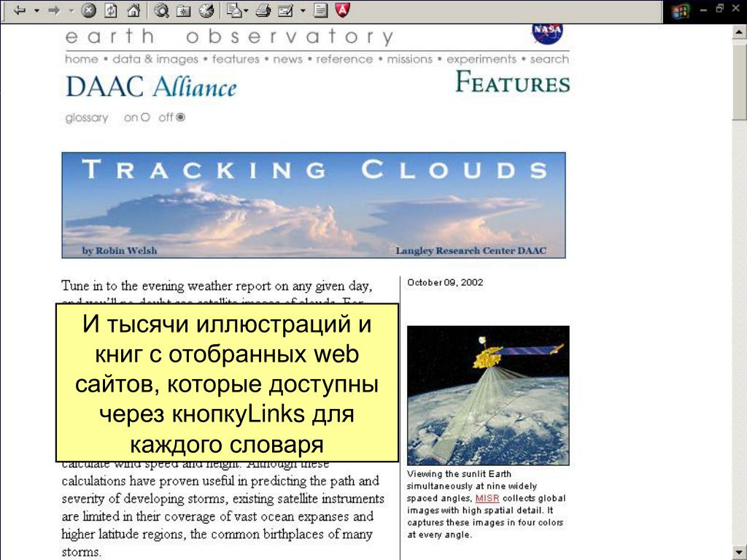Open the features menu link
Viewport: 747px width, 560px height.
coord(236,60)
